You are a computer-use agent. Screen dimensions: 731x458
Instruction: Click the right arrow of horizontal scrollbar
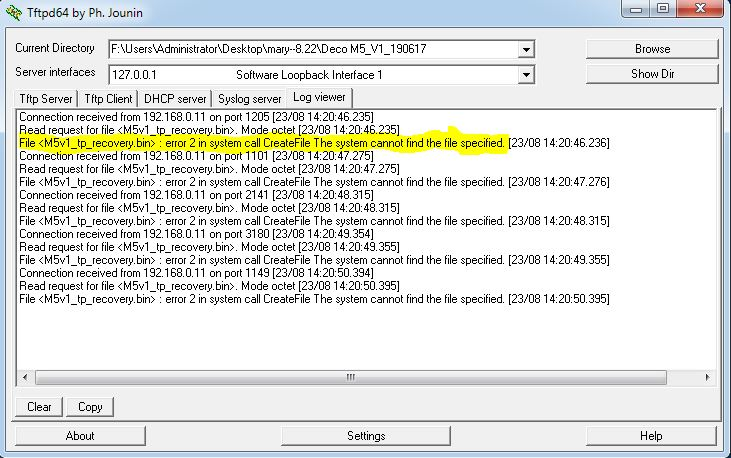pos(707,377)
